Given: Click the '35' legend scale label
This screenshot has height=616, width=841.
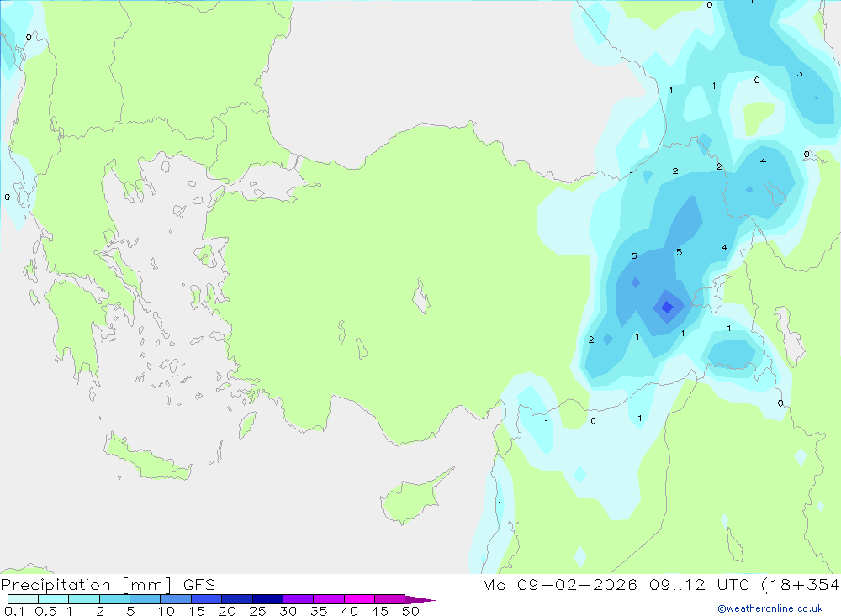Looking at the screenshot, I should point(319,611).
